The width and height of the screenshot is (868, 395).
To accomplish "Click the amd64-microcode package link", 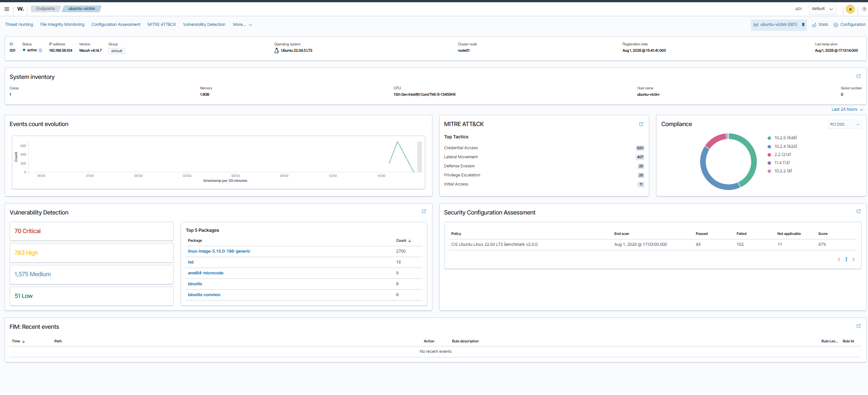I will pos(206,273).
